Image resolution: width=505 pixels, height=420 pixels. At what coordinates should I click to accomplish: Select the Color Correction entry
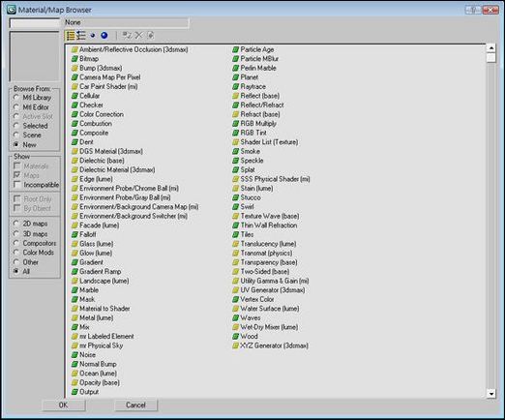pyautogui.click(x=102, y=114)
